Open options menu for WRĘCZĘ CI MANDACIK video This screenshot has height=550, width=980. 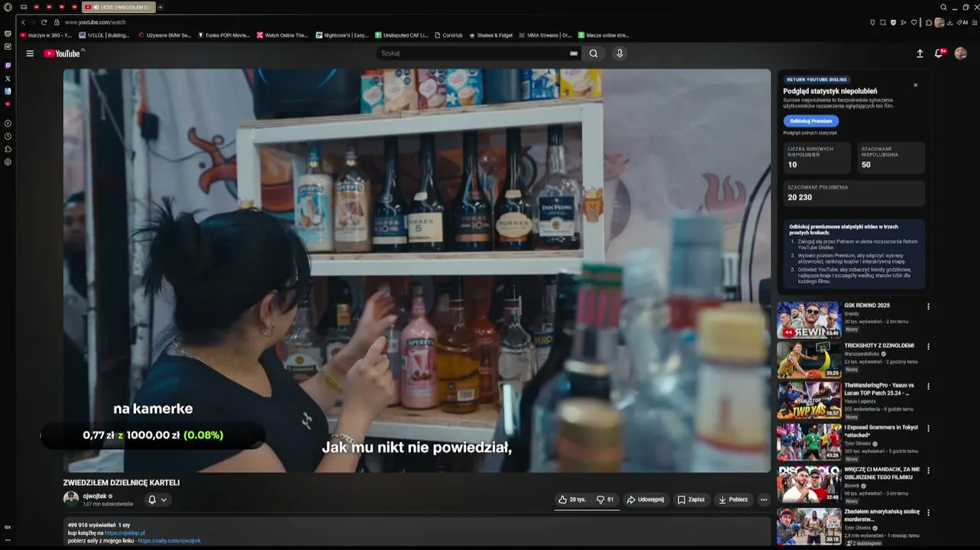pyautogui.click(x=929, y=471)
